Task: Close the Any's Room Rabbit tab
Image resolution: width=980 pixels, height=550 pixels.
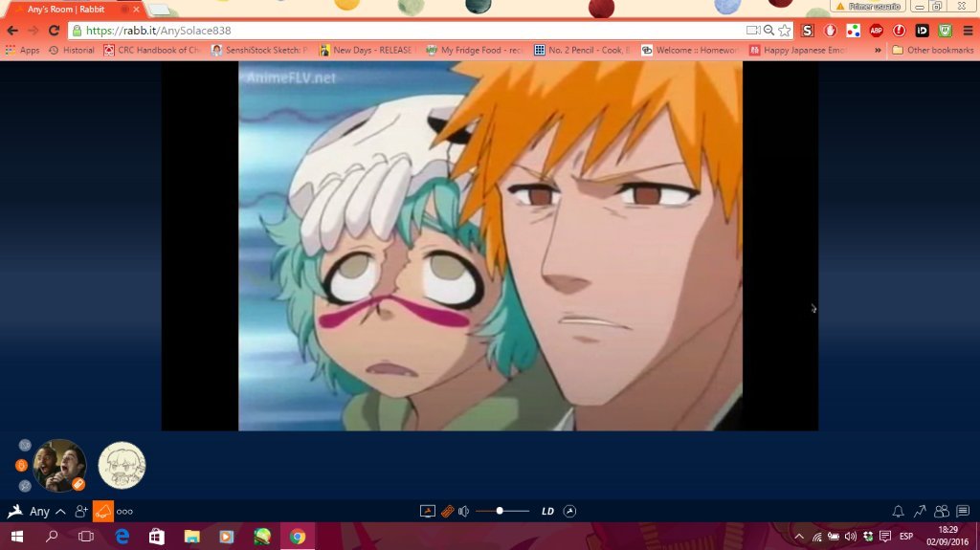Action: click(136, 10)
